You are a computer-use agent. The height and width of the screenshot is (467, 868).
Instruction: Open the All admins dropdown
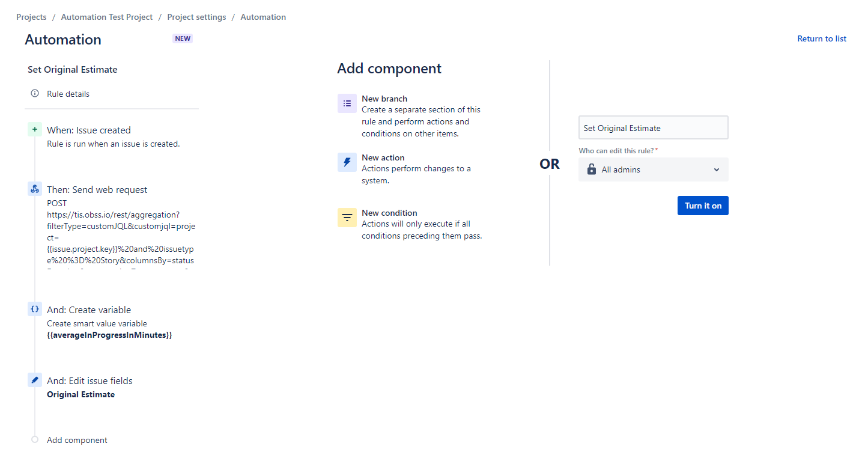click(653, 169)
